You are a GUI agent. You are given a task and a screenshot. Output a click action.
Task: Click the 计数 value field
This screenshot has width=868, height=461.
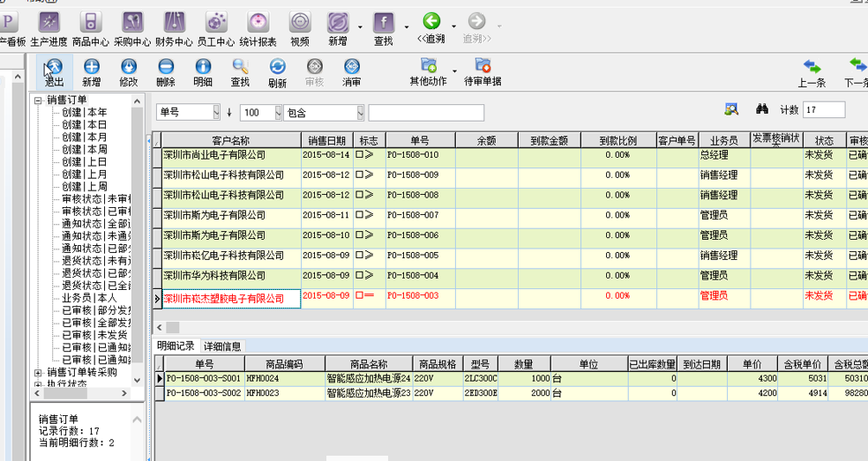[824, 109]
